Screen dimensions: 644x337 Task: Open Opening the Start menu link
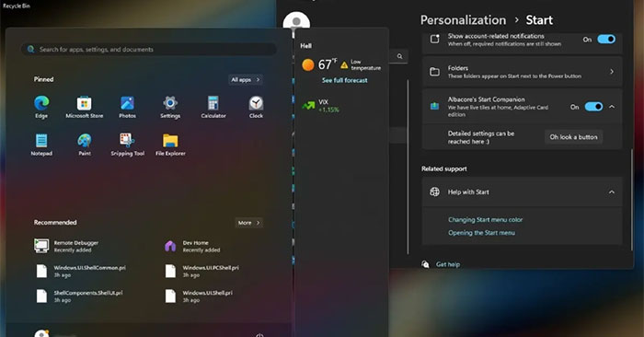click(481, 233)
